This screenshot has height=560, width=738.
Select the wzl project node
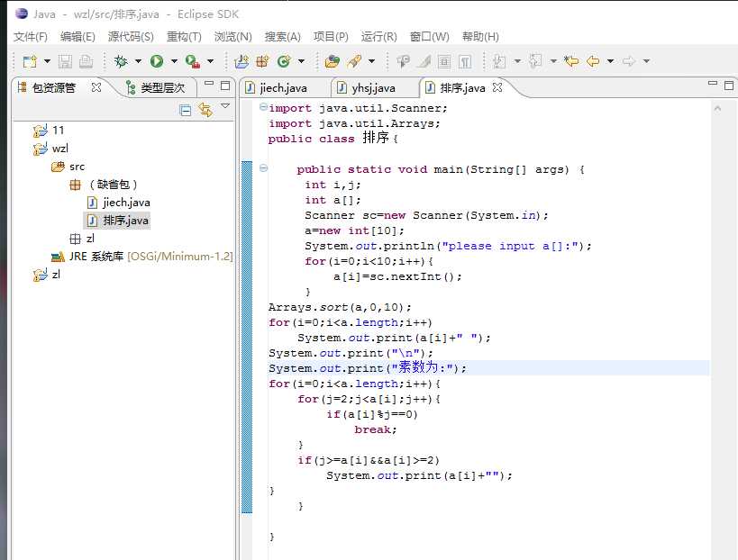(x=50, y=149)
